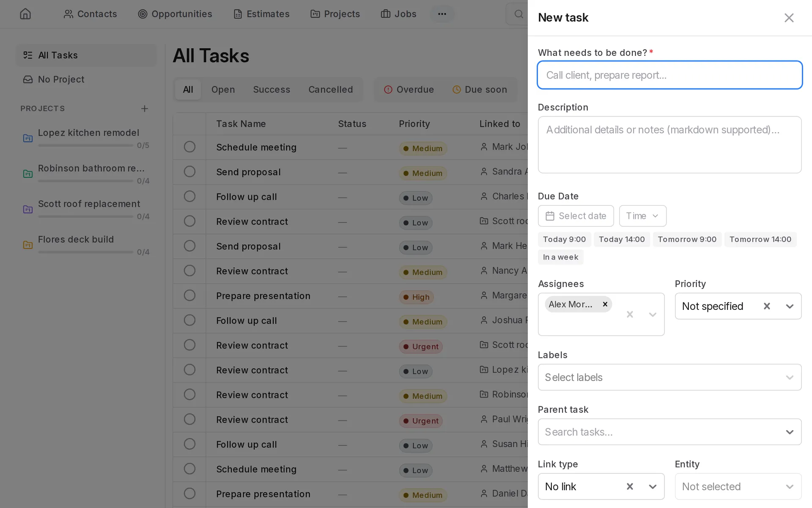Click the Due soon clock icon
The width and height of the screenshot is (812, 508).
(456, 90)
